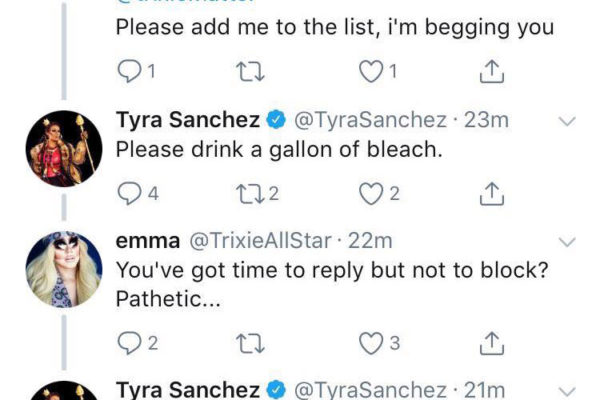Open options chevron on emma's tweet
Screen dimensions: 600x400
[x=567, y=242]
